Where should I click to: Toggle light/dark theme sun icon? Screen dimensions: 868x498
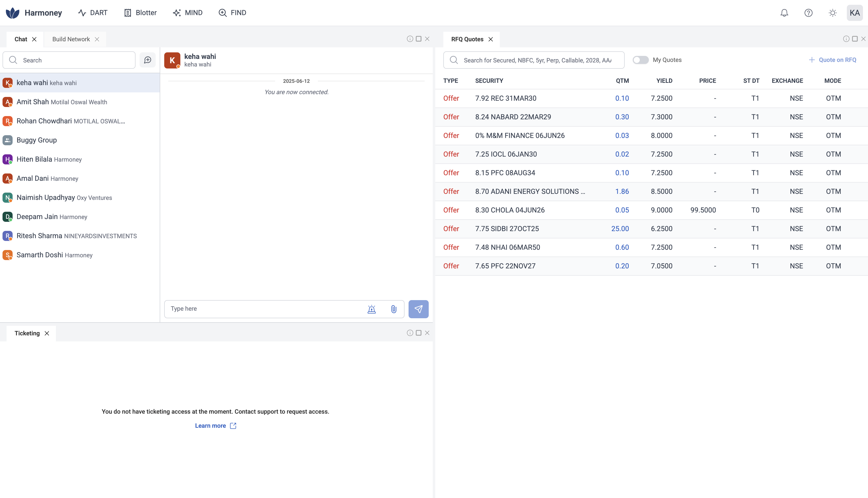832,13
